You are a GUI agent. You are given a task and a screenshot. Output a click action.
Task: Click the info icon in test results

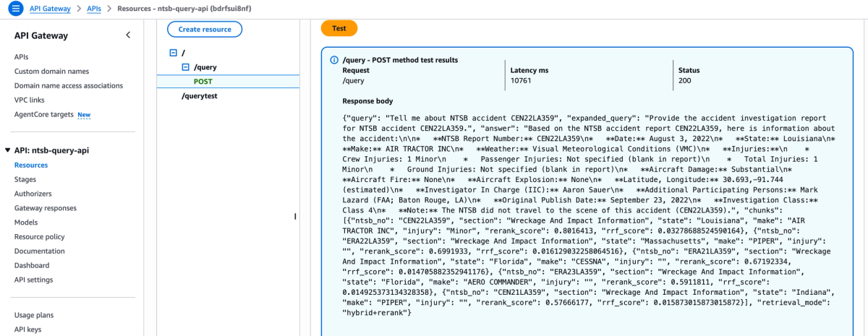click(334, 60)
